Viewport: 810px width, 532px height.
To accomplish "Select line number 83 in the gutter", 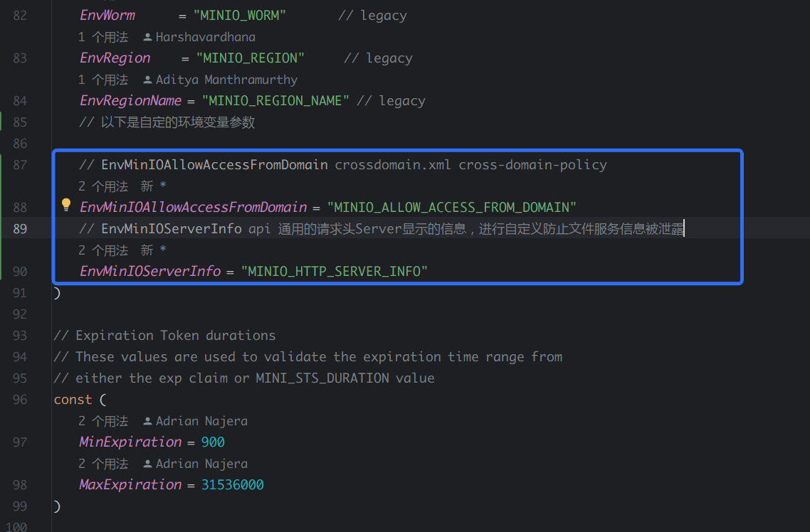I will click(20, 58).
